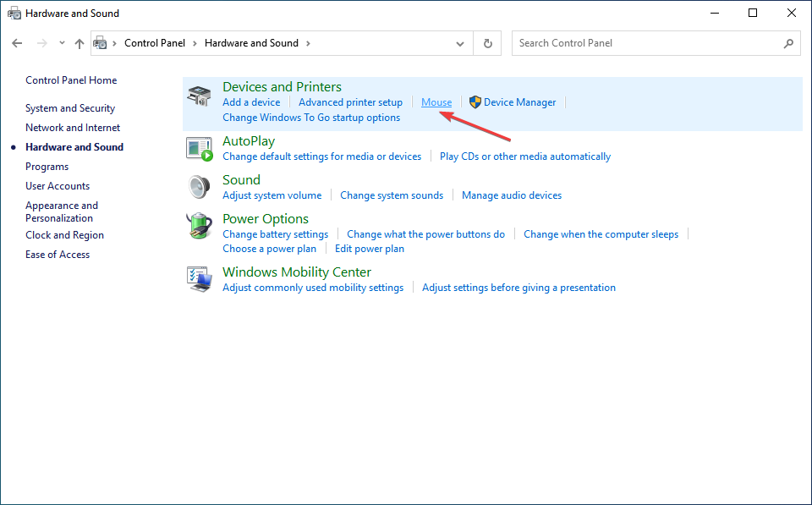Viewport: 812px width, 505px height.
Task: Expand chevron after Hardware and Sound breadcrumb
Action: pos(308,43)
